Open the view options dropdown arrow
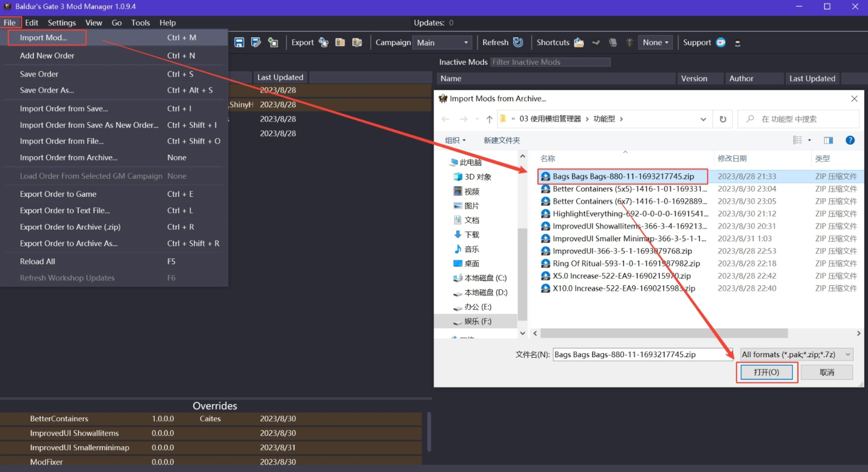Viewport: 868px width, 472px height. pyautogui.click(x=810, y=140)
